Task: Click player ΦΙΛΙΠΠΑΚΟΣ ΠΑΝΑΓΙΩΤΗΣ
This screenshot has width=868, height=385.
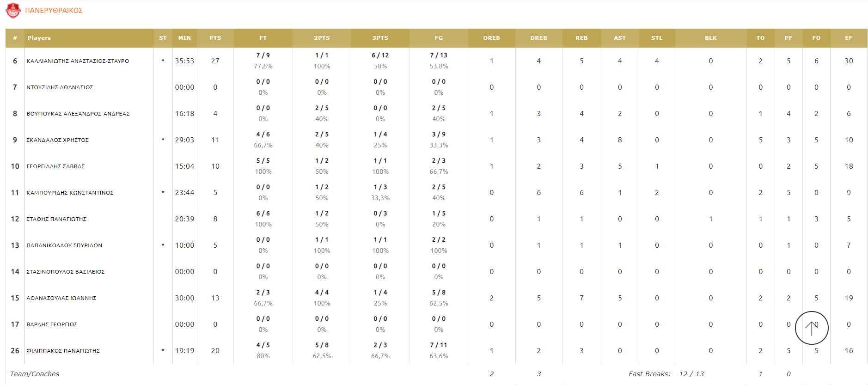Action: [63, 351]
